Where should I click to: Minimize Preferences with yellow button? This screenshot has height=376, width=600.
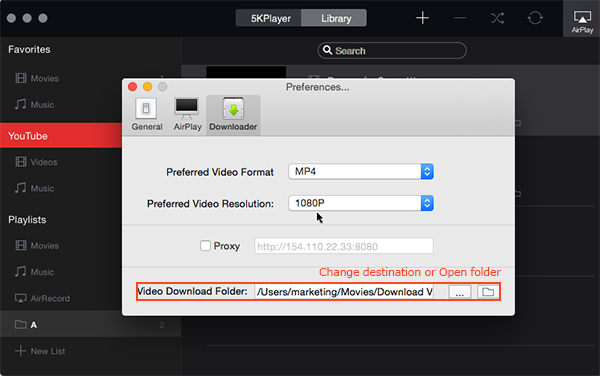coord(147,87)
